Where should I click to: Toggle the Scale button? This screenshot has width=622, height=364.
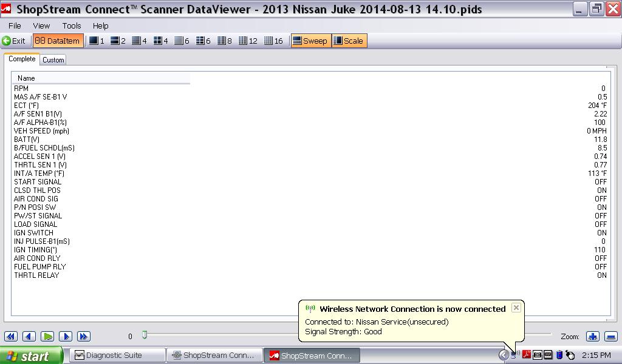click(349, 41)
